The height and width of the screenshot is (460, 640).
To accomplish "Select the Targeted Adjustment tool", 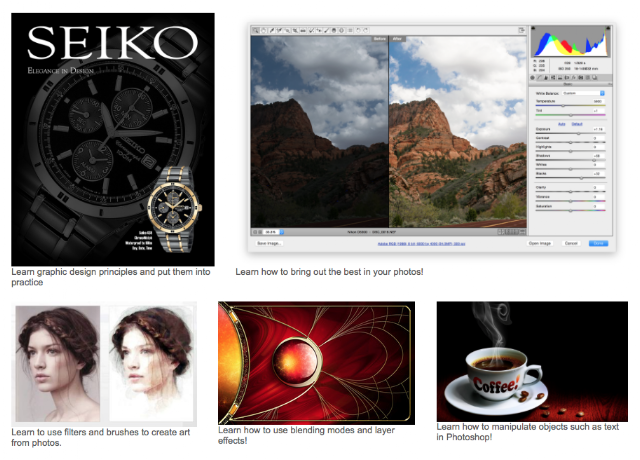I will point(287,31).
